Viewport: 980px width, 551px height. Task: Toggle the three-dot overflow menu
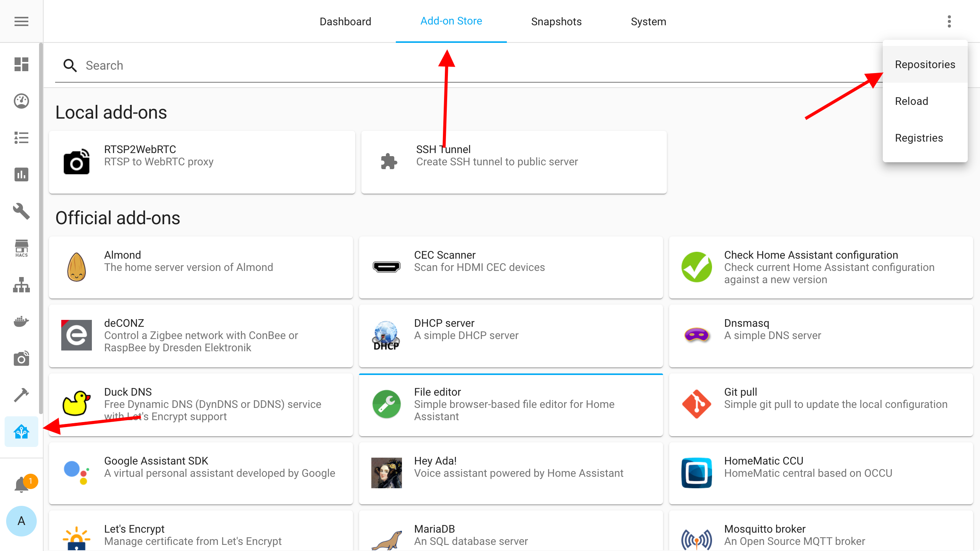click(x=949, y=21)
